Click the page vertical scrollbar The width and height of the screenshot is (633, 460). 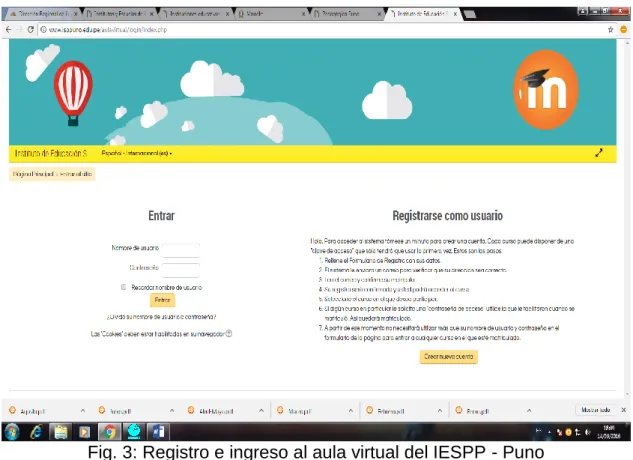[627, 218]
